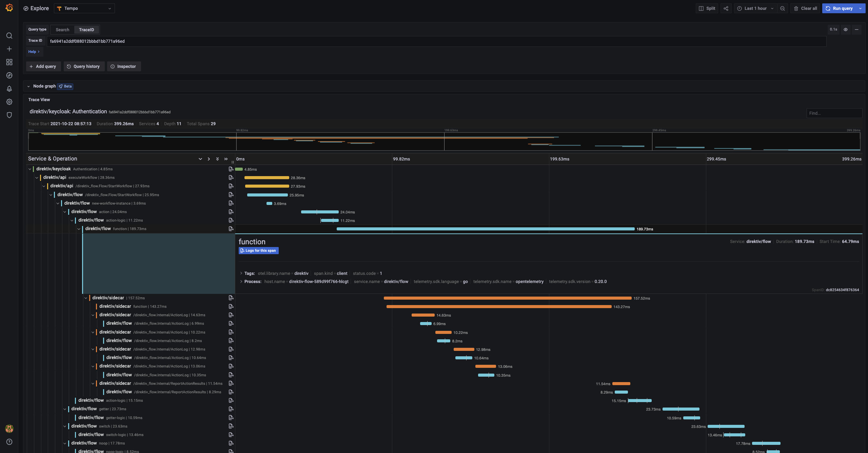This screenshot has height=453, width=868.
Task: Open Configuration gear icon in sidebar
Action: tap(9, 102)
